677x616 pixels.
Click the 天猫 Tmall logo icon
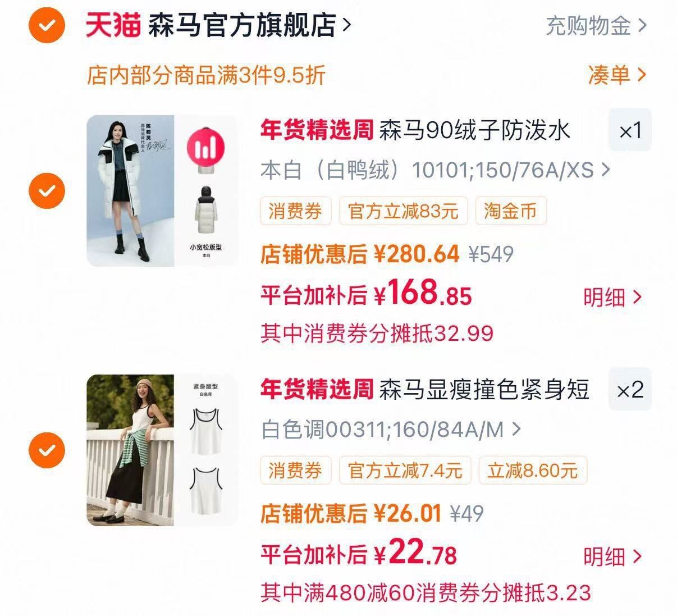pyautogui.click(x=113, y=25)
